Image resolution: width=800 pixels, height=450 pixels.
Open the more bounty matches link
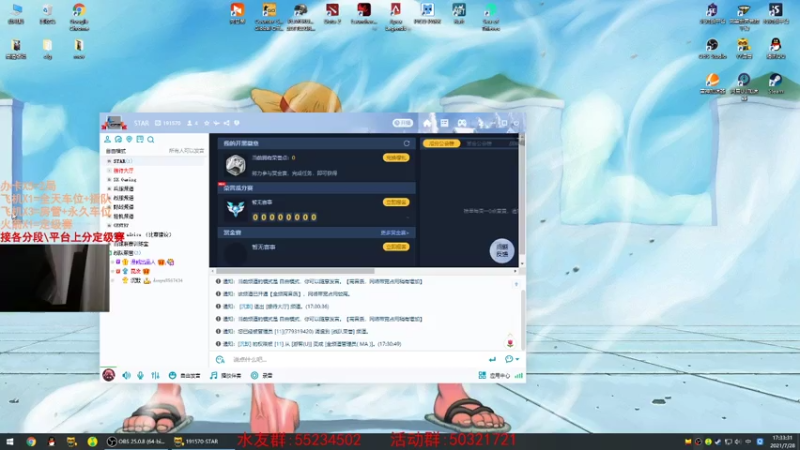click(x=394, y=233)
